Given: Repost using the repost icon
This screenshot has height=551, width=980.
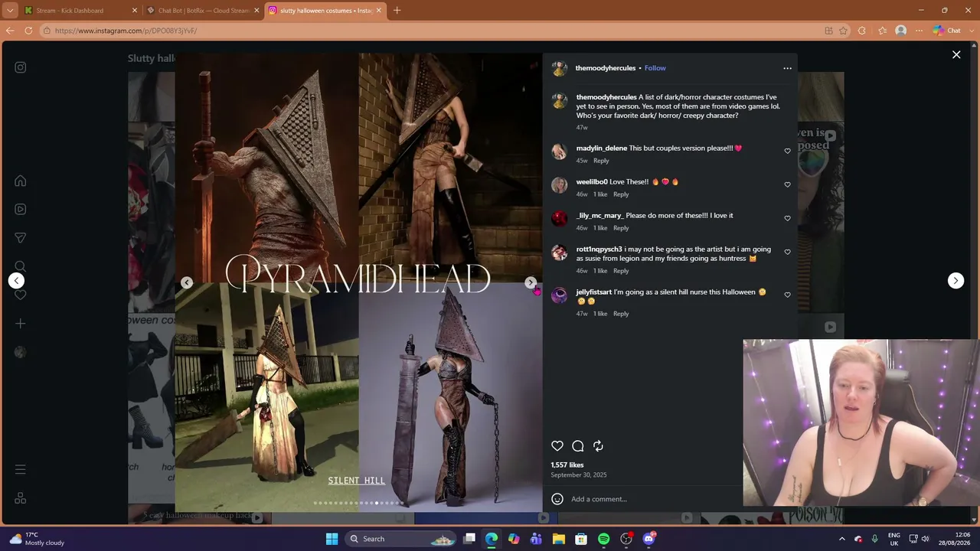Looking at the screenshot, I should (598, 446).
